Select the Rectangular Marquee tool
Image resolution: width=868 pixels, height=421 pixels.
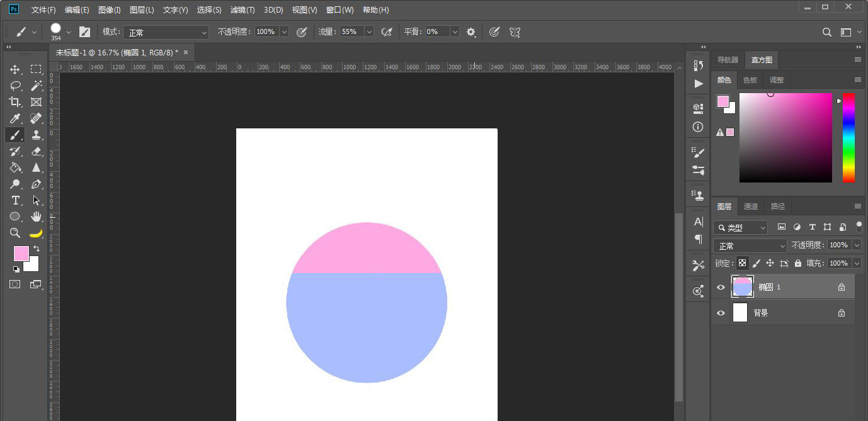coord(36,69)
